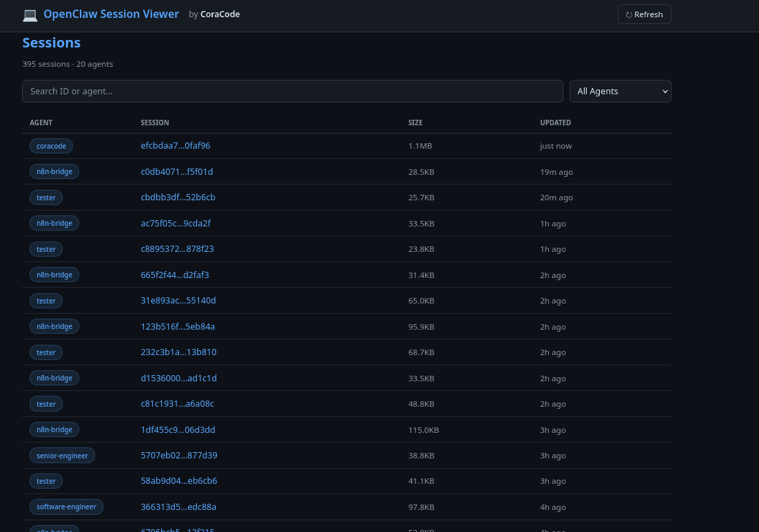Screen dimensions: 759x532
Task: Open session 665f2f44...d2faf3
Action: pos(175,275)
